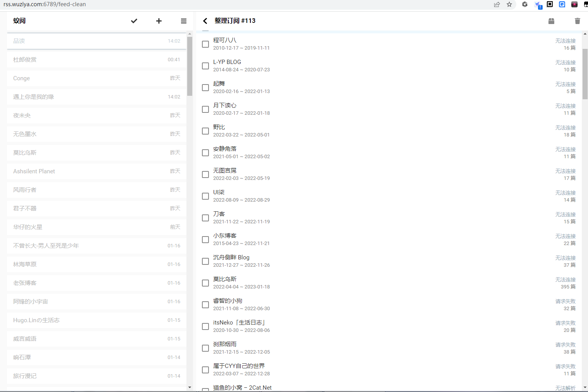
Task: Click the 沉舟侧畔 Blog entry title
Action: (x=231, y=257)
